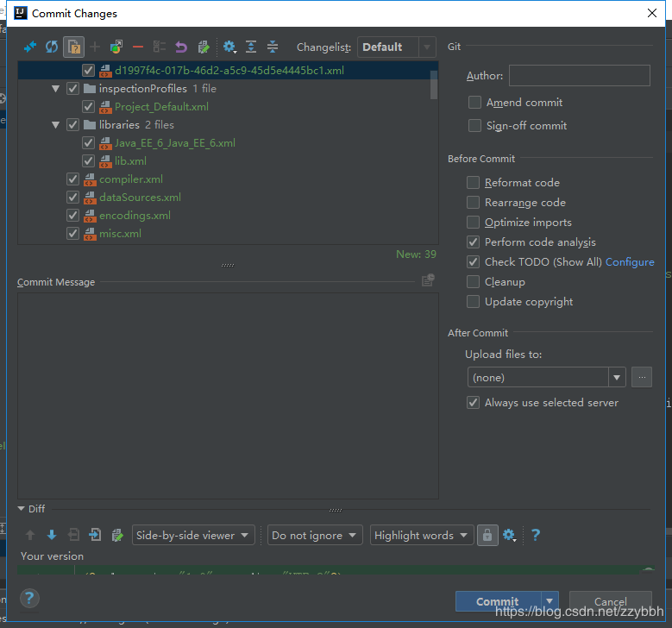Click the red minus Delete icon
The image size is (672, 628).
click(138, 47)
